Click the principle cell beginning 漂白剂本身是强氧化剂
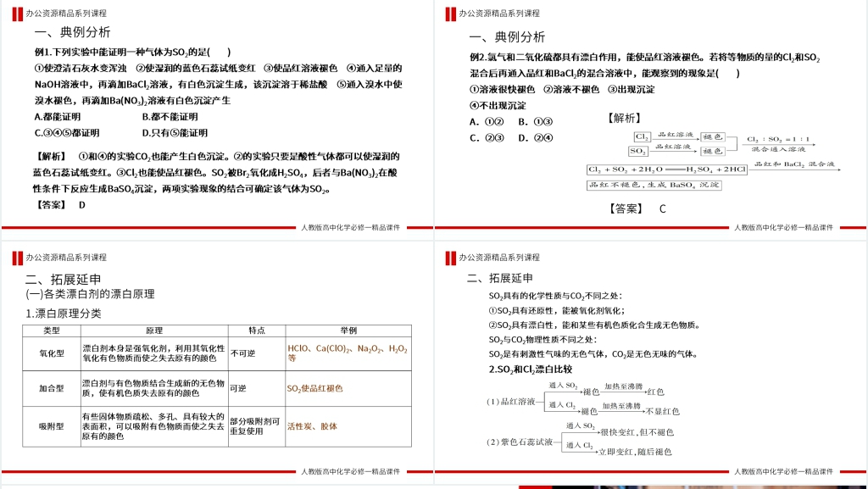The image size is (868, 489). point(154,353)
